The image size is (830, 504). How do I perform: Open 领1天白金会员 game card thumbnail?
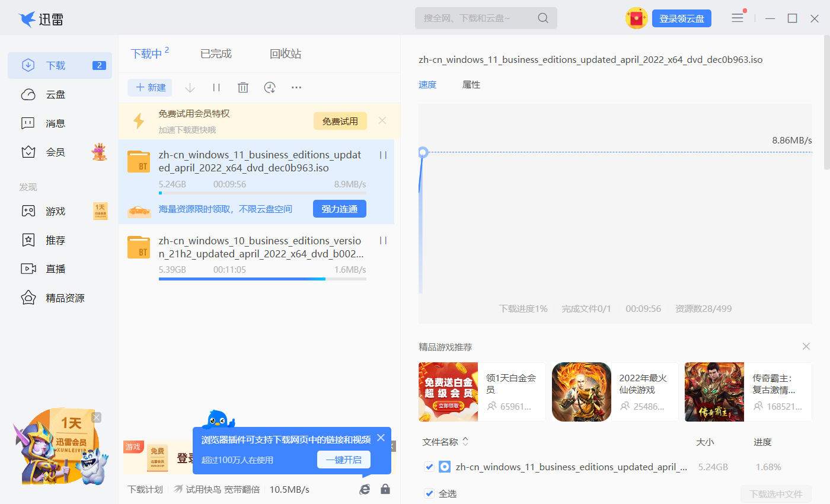448,392
